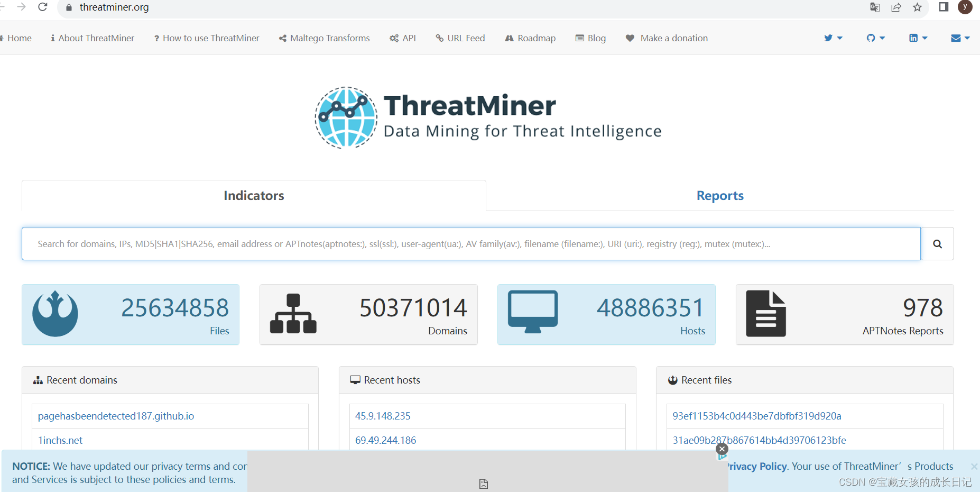Open host 69.49.244.186
980x492 pixels.
[x=385, y=440]
